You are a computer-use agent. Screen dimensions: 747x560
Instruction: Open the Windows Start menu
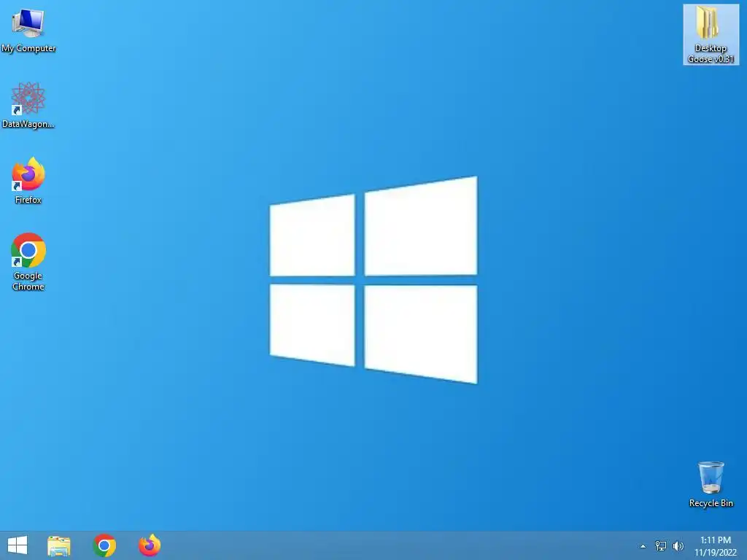(18, 545)
